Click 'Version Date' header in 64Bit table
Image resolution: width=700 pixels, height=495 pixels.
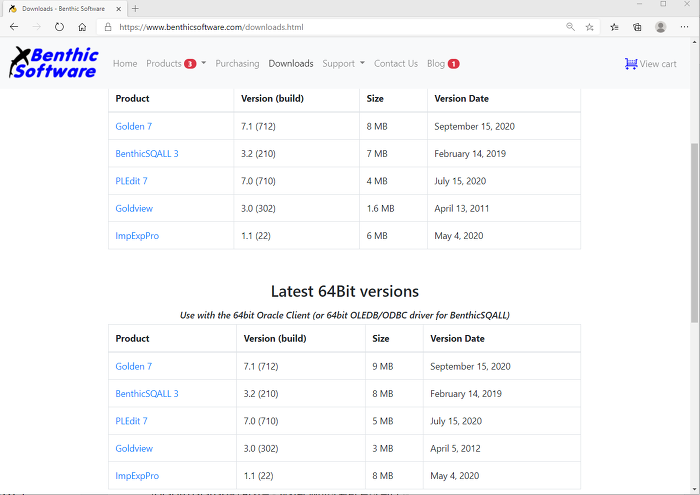(x=457, y=339)
